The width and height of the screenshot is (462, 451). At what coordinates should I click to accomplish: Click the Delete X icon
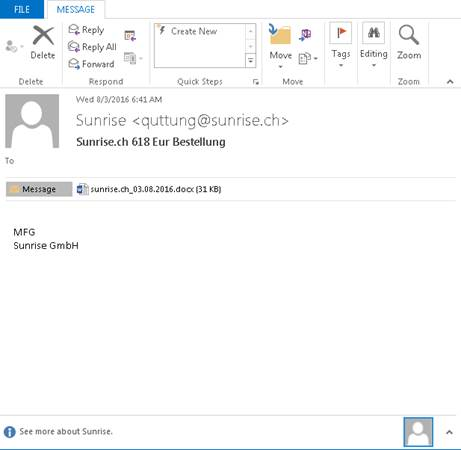point(43,36)
